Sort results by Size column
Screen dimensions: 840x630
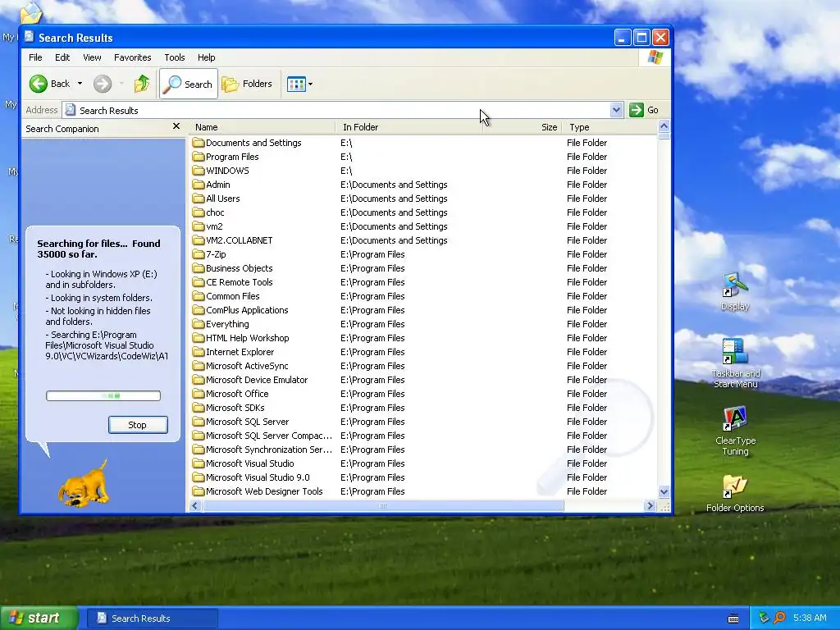(523, 127)
